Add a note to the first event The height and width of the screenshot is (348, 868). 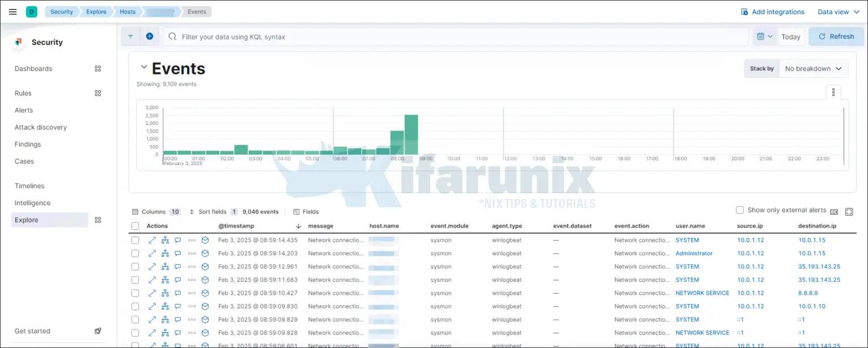click(177, 240)
